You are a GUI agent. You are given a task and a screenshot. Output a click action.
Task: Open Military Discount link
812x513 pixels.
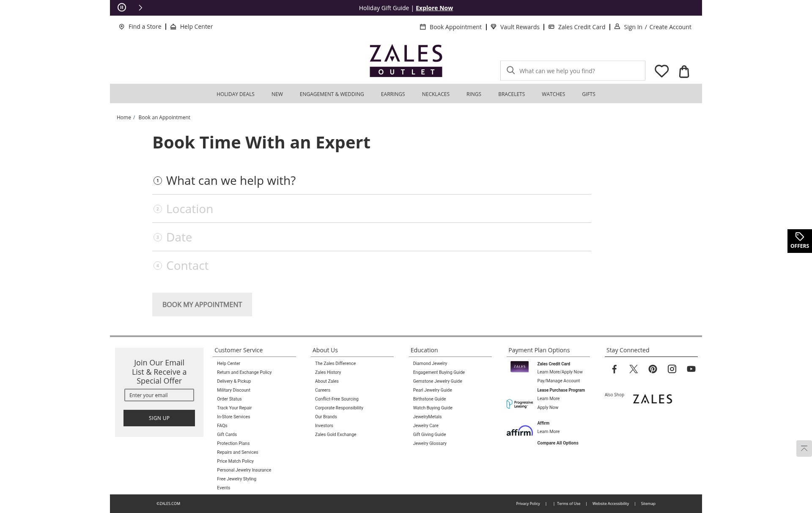pos(233,390)
